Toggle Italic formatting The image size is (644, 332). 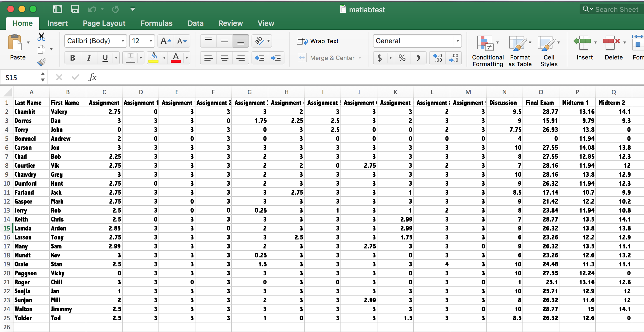pyautogui.click(x=89, y=58)
